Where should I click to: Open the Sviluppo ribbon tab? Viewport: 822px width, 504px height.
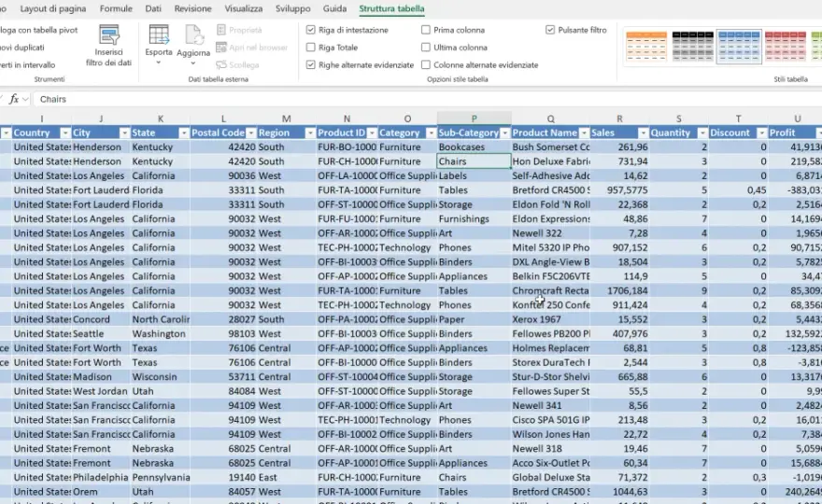tap(293, 8)
